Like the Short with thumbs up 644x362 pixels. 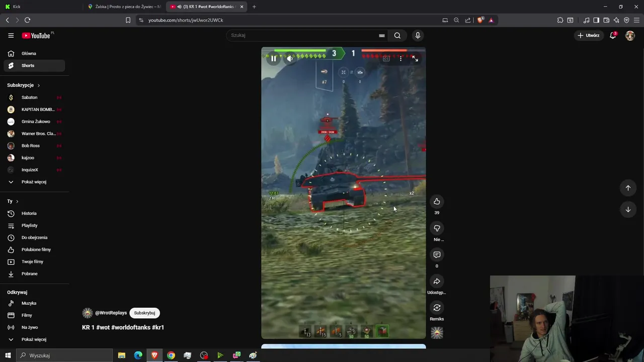point(437,202)
